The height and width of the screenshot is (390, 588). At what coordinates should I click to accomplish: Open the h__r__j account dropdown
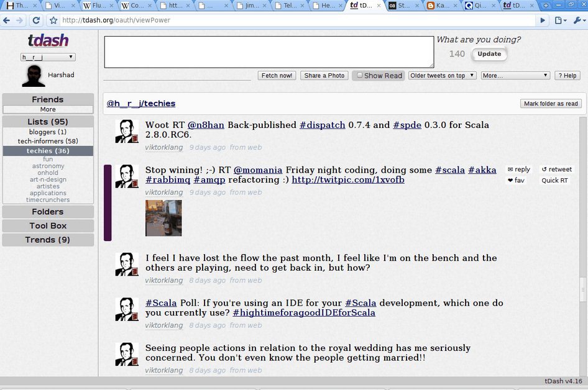48,57
